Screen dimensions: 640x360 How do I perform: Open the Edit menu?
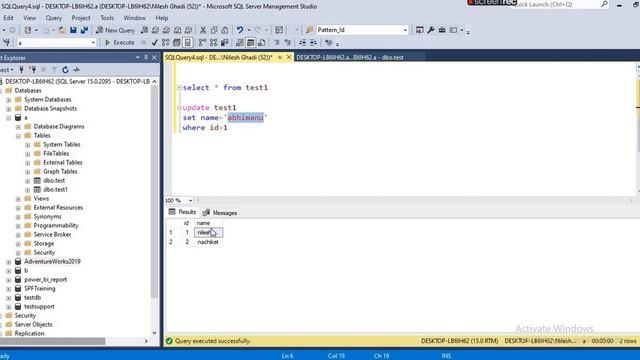[8, 18]
